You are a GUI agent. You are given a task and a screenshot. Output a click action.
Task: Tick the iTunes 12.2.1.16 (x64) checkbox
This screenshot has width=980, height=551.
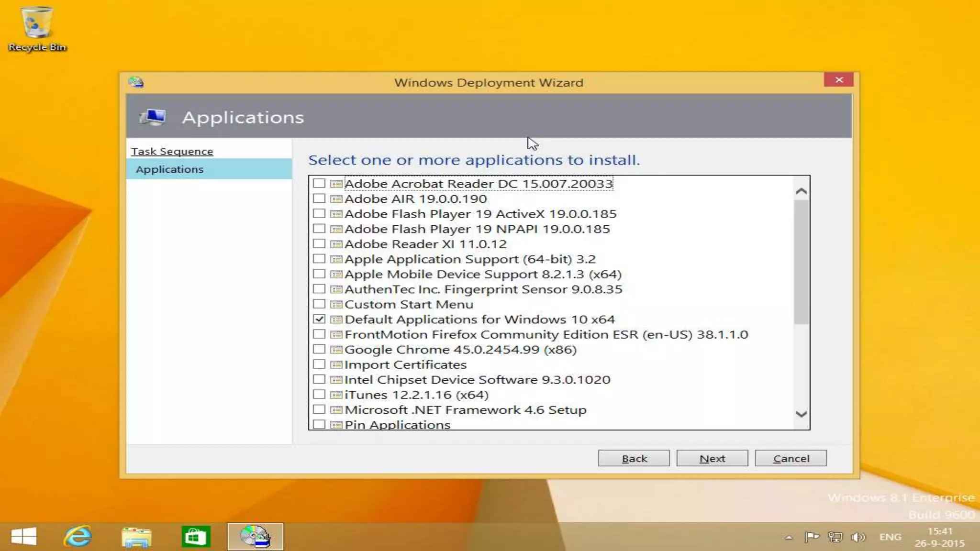click(x=319, y=395)
